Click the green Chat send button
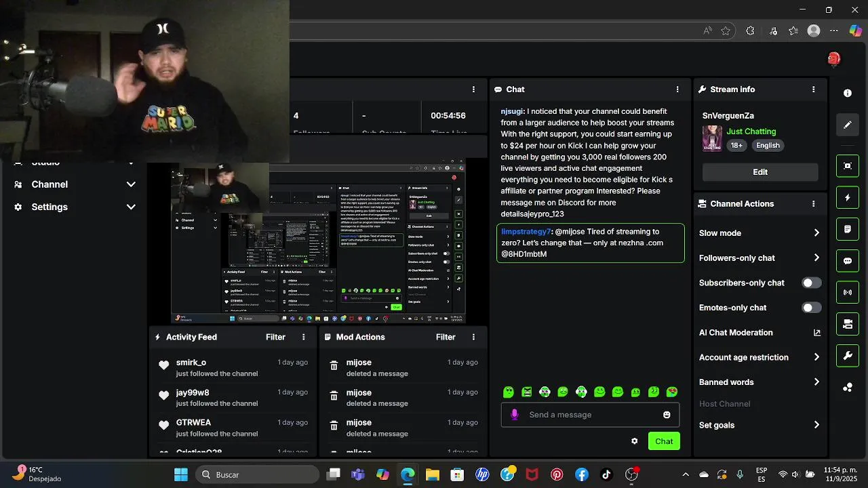Screen dimensions: 868x488 (x=664, y=441)
